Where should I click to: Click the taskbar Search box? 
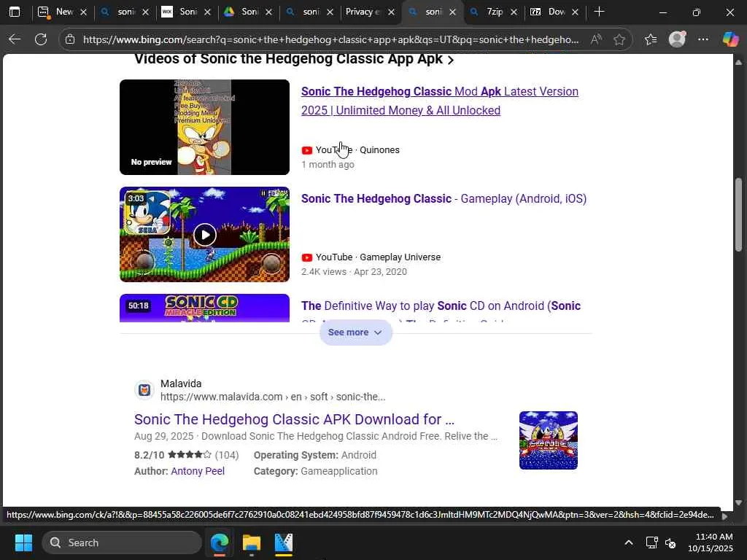[122, 542]
